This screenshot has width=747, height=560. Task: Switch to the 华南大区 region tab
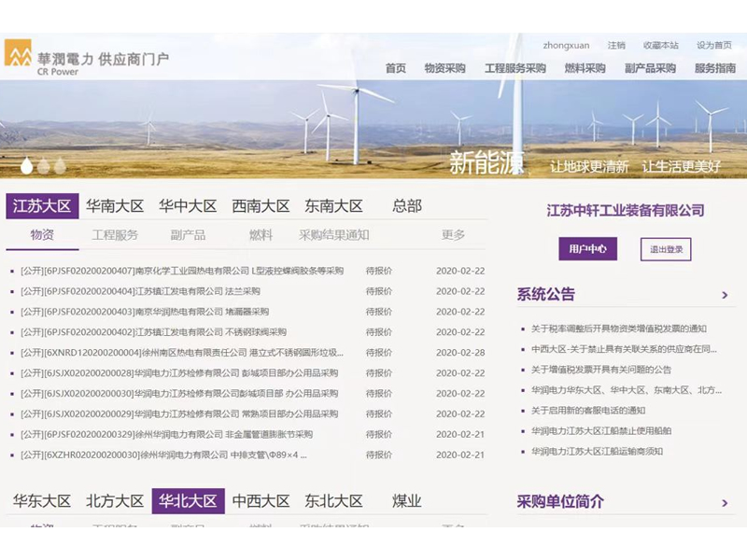(115, 206)
